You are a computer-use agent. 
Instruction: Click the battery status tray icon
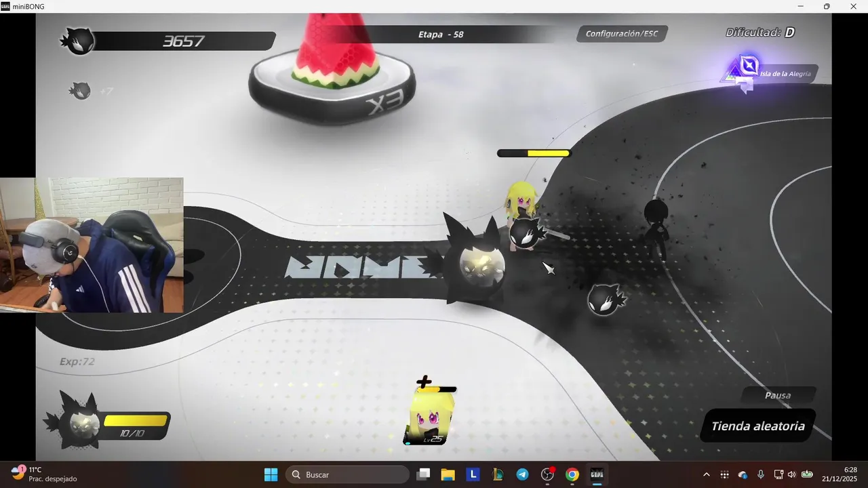point(807,474)
